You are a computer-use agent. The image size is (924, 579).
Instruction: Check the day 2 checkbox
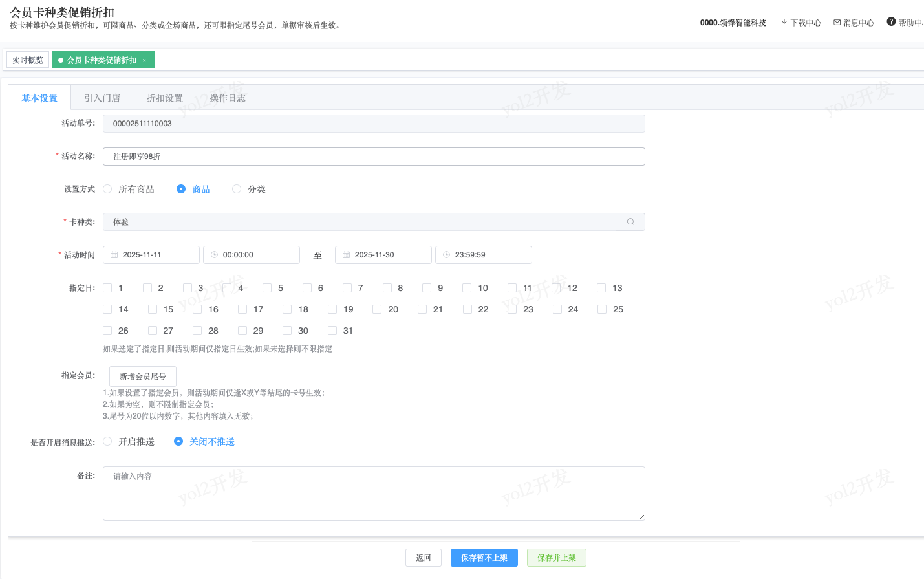coord(147,288)
